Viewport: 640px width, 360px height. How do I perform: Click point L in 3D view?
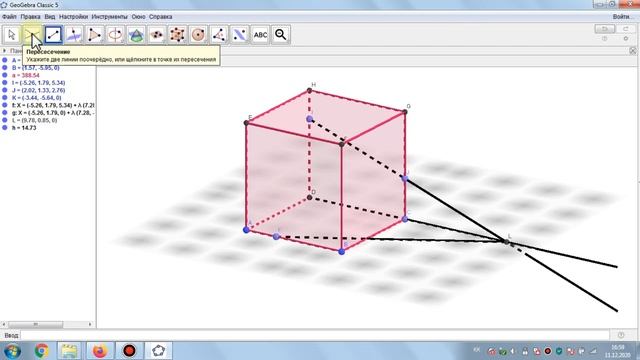click(x=507, y=242)
